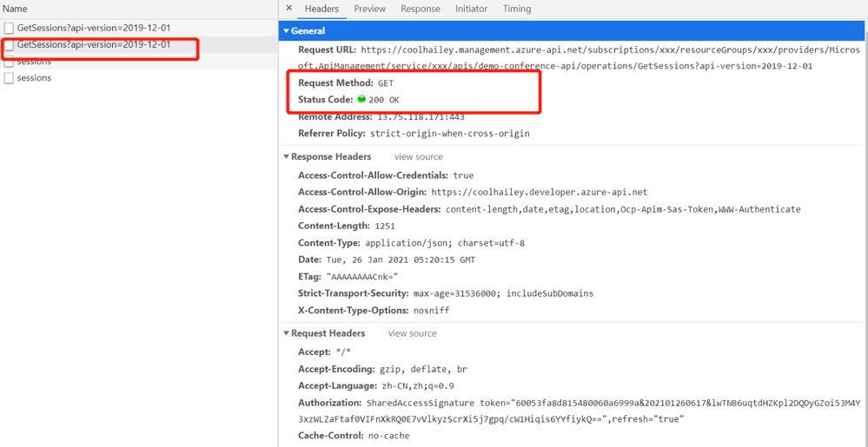Click the Authorization header name
Screen dimensions: 868x447
[329, 402]
